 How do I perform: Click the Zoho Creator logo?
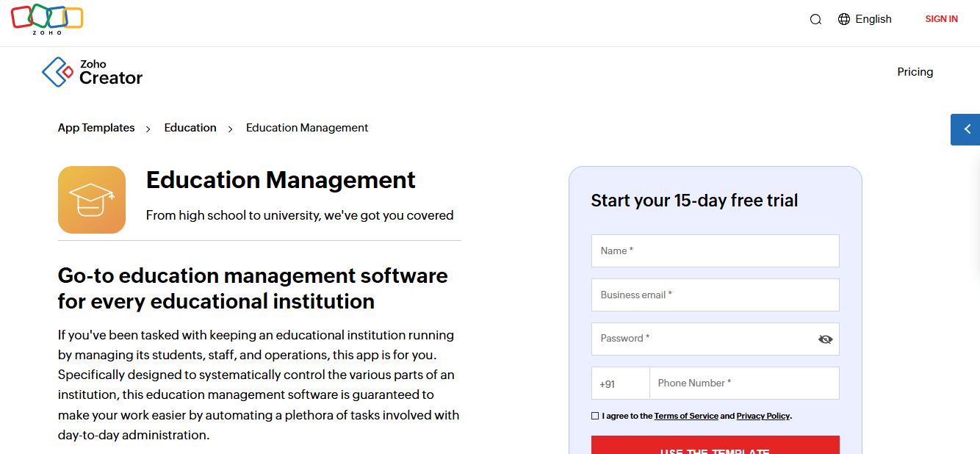tap(92, 71)
